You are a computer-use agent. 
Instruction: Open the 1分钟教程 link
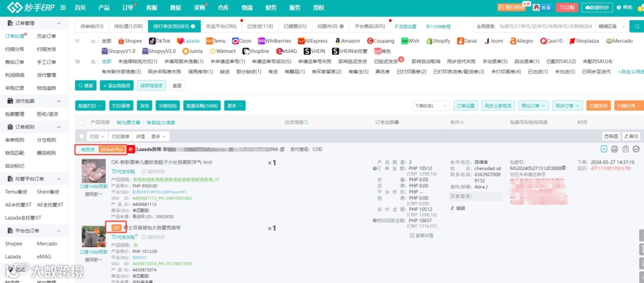pyautogui.click(x=438, y=26)
